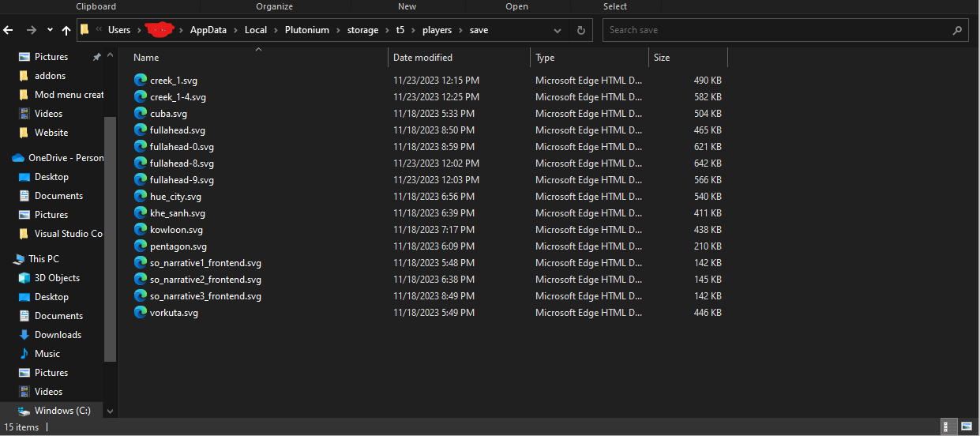This screenshot has width=980, height=436.
Task: Click date 11/18/2023 6:09 PM
Action: [433, 246]
